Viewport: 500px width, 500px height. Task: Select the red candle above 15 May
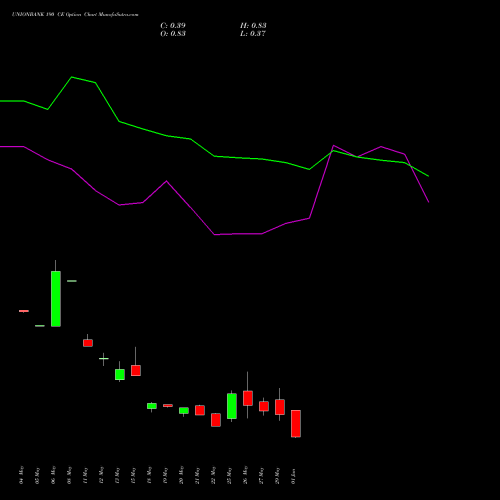[136, 370]
